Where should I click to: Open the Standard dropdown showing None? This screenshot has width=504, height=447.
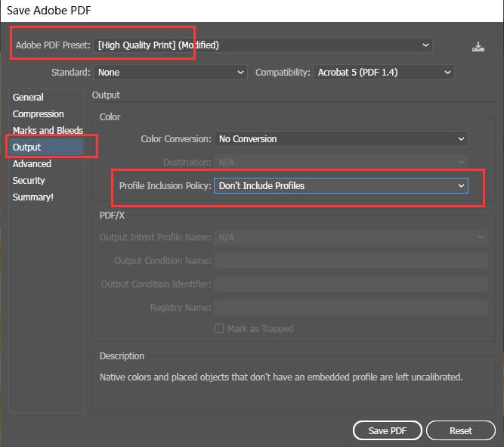tap(170, 73)
